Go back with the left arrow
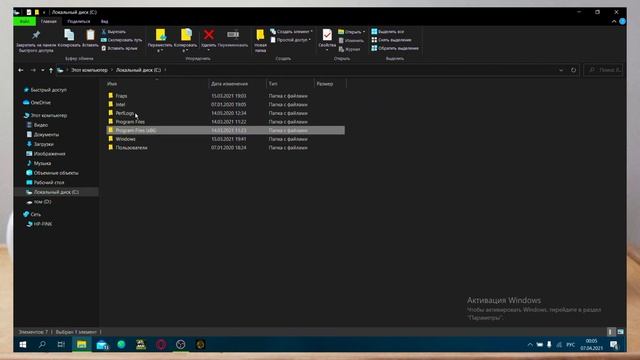This screenshot has width=640, height=360. [x=20, y=70]
